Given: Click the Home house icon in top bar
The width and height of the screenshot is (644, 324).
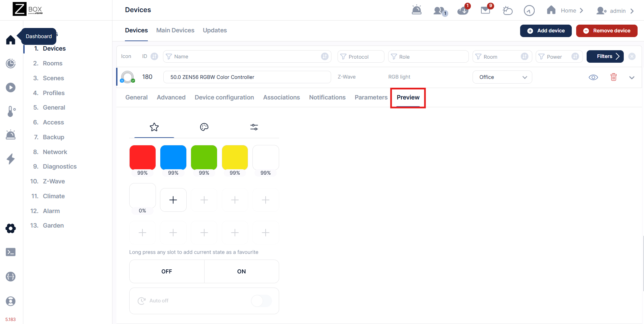Looking at the screenshot, I should (551, 10).
